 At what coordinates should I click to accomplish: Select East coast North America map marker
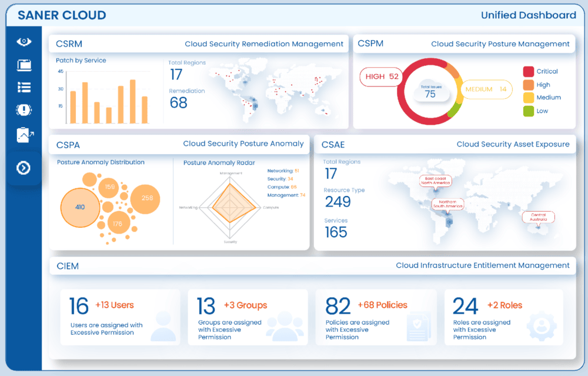click(435, 181)
